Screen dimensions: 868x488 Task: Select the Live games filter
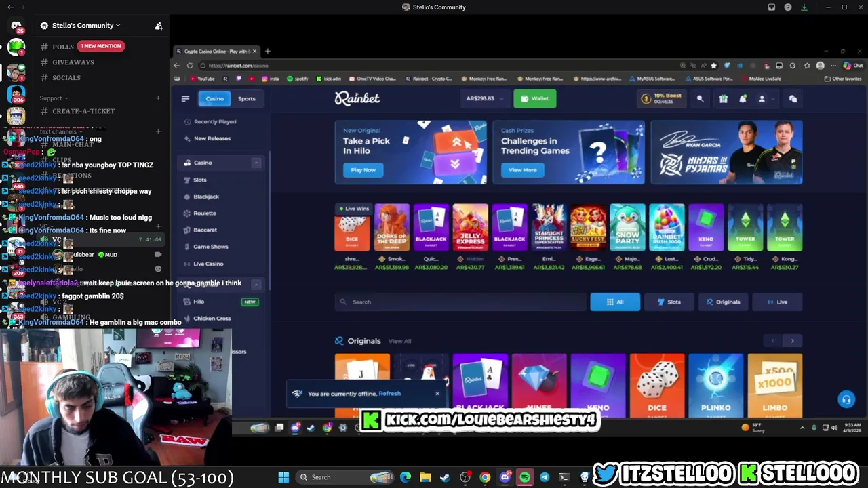(777, 302)
